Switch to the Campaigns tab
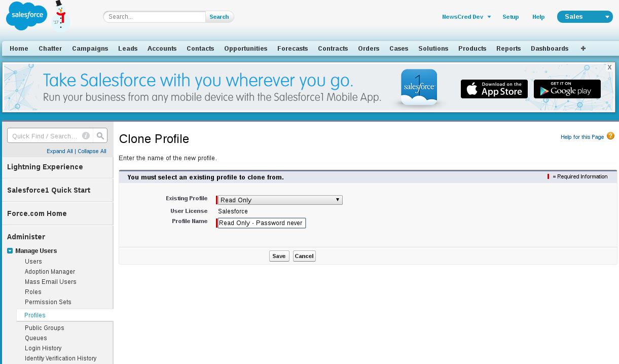Image resolution: width=619 pixels, height=364 pixels. point(90,49)
